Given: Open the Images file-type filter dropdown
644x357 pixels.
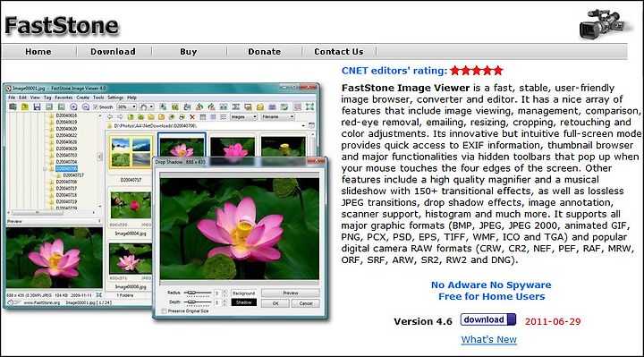Looking at the screenshot, I should [x=243, y=117].
